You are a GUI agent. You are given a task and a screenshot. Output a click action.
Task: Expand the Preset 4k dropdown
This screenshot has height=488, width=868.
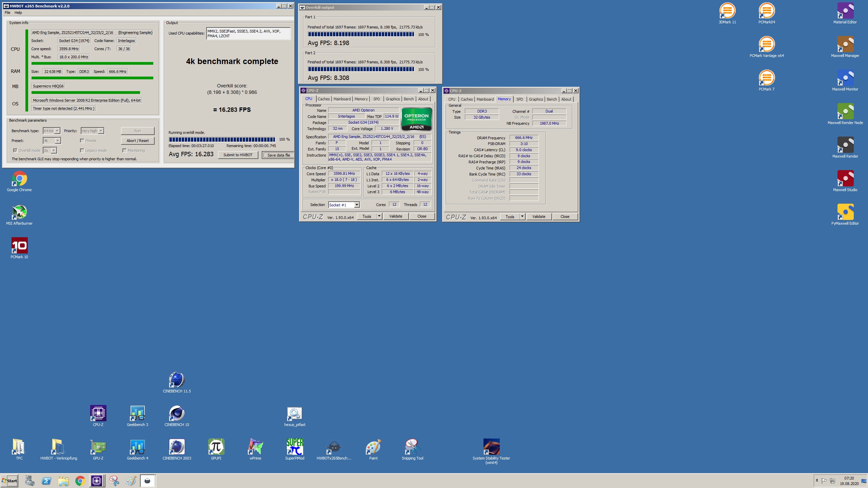point(58,141)
